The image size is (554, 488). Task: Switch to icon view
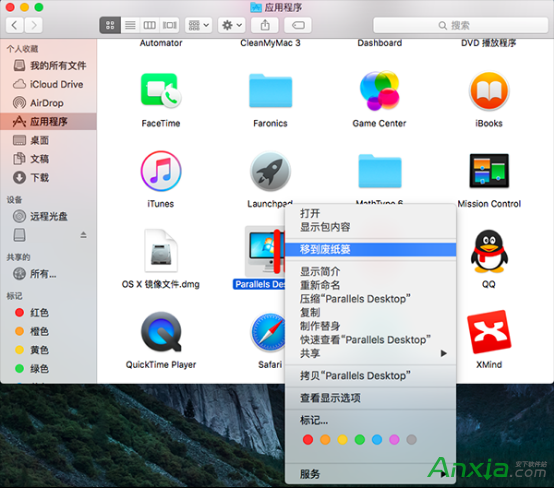click(x=110, y=25)
